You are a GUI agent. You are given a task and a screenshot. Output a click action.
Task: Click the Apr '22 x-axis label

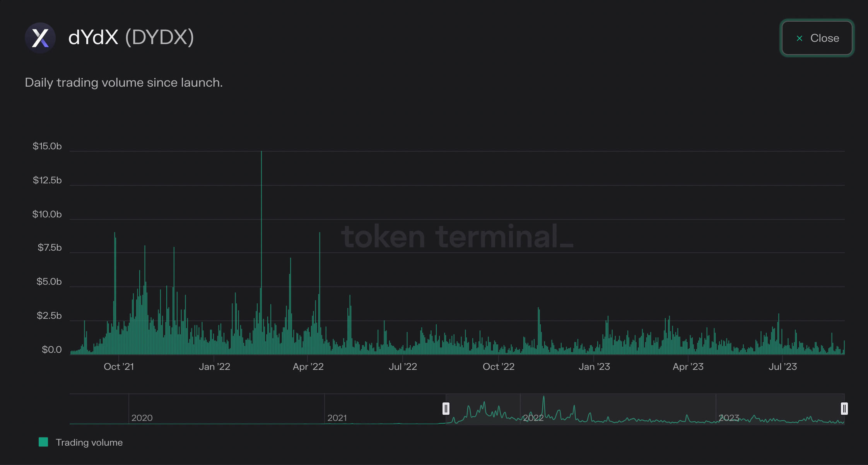coord(308,366)
